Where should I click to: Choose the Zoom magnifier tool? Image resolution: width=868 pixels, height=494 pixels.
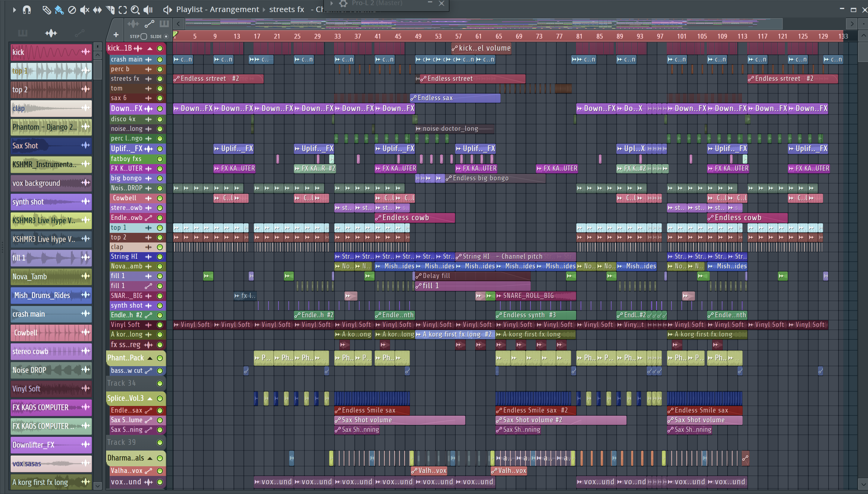point(135,10)
